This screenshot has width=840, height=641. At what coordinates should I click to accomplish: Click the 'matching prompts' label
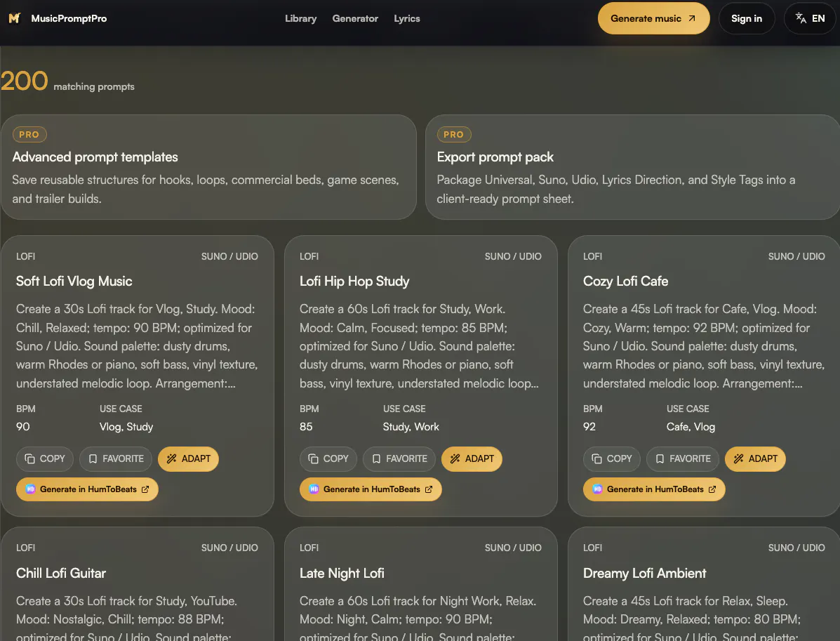[94, 87]
